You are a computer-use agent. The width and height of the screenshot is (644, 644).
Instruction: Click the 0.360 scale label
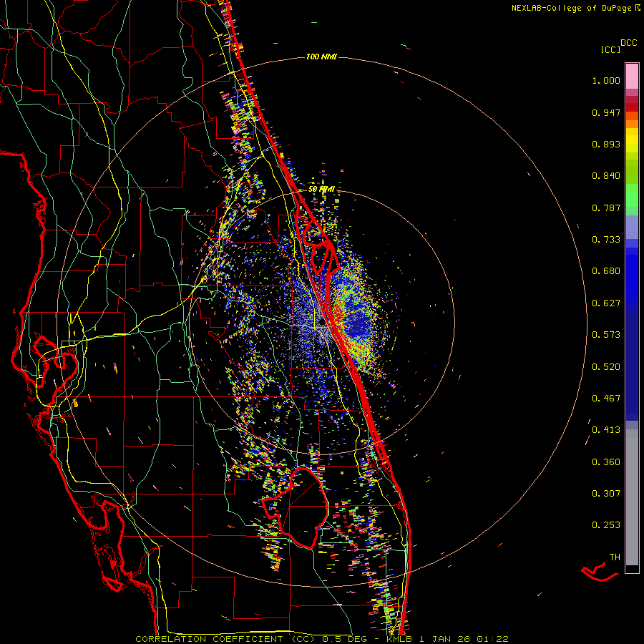(606, 462)
